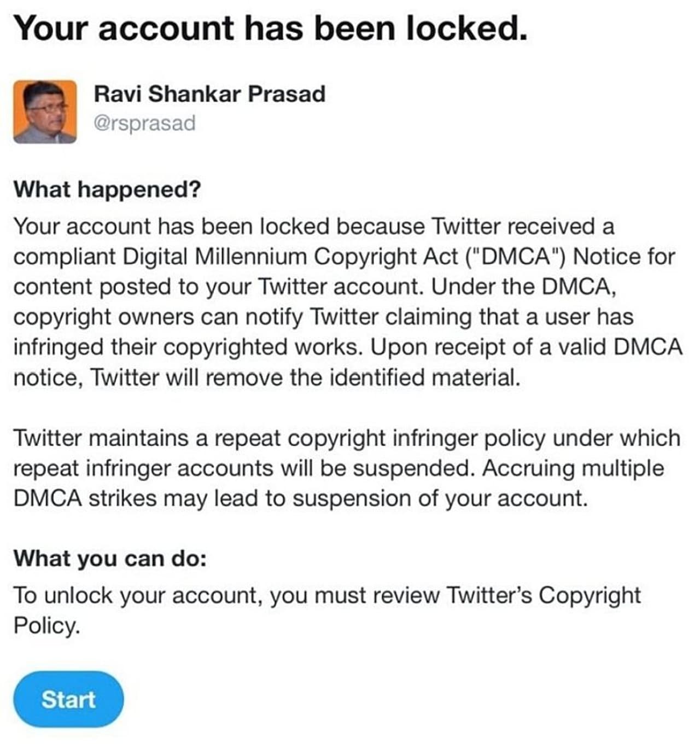Click the blue Start button
This screenshot has width=700, height=744.
[68, 699]
